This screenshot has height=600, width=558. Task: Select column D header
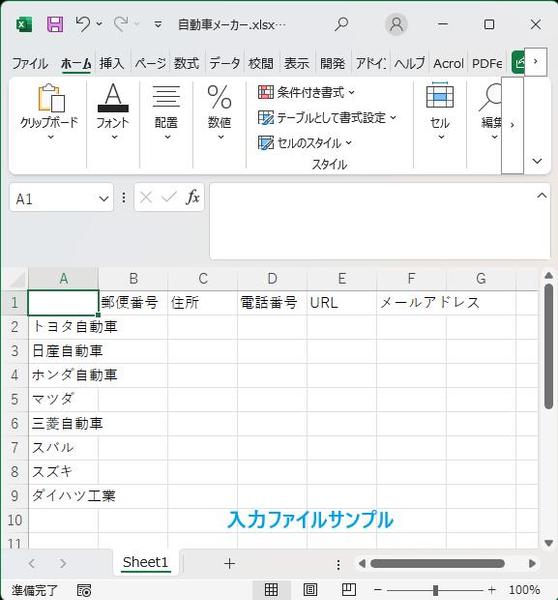click(272, 279)
